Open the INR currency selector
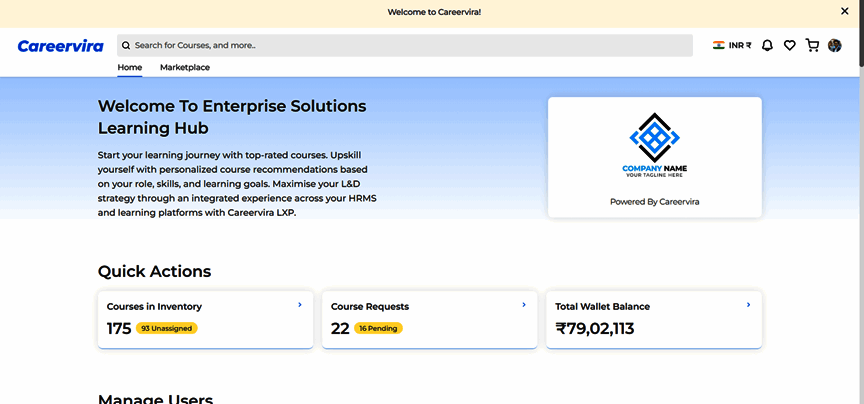This screenshot has height=404, width=864. click(x=740, y=45)
